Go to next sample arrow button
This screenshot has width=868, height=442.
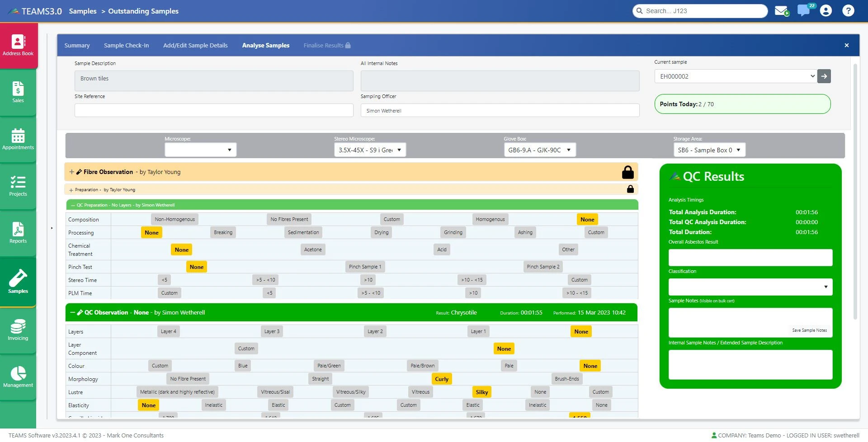click(824, 76)
